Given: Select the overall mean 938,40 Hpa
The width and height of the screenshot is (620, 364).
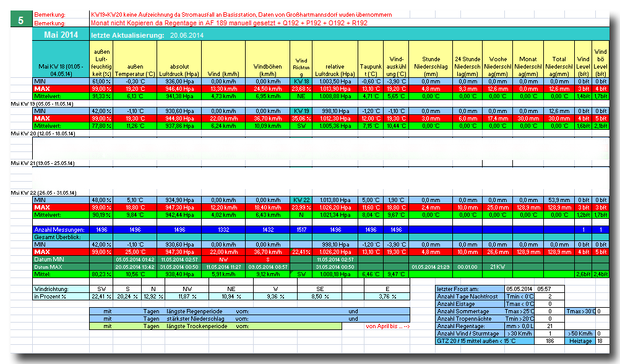Looking at the screenshot, I should [179, 274].
